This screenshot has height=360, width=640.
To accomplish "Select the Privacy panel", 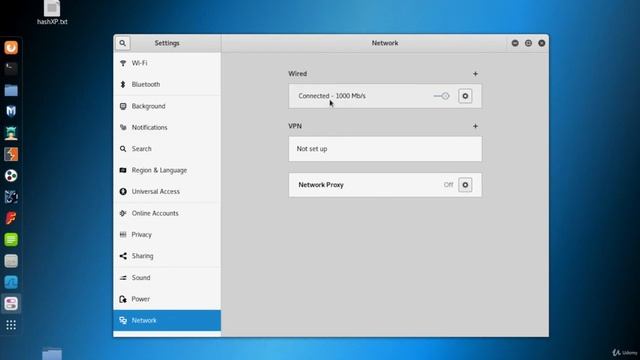I will pyautogui.click(x=167, y=234).
